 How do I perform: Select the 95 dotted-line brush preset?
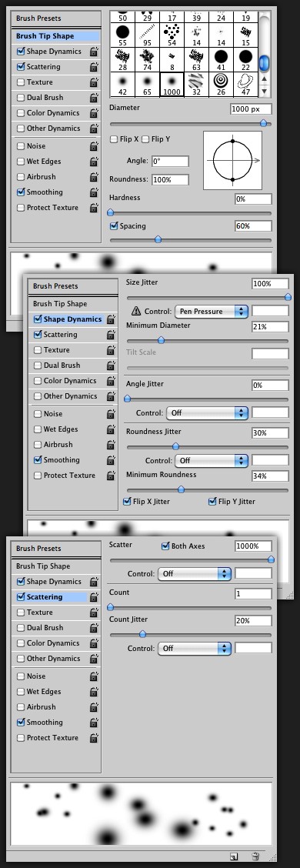(x=147, y=35)
